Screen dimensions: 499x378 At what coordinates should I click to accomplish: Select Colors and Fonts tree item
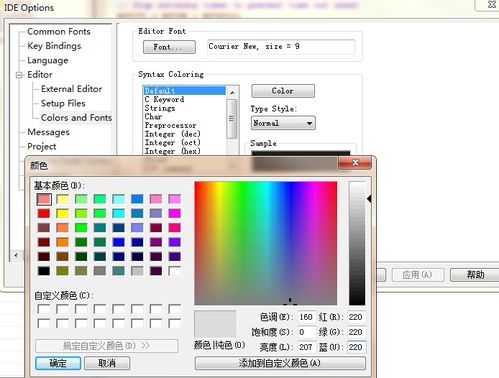tap(76, 118)
